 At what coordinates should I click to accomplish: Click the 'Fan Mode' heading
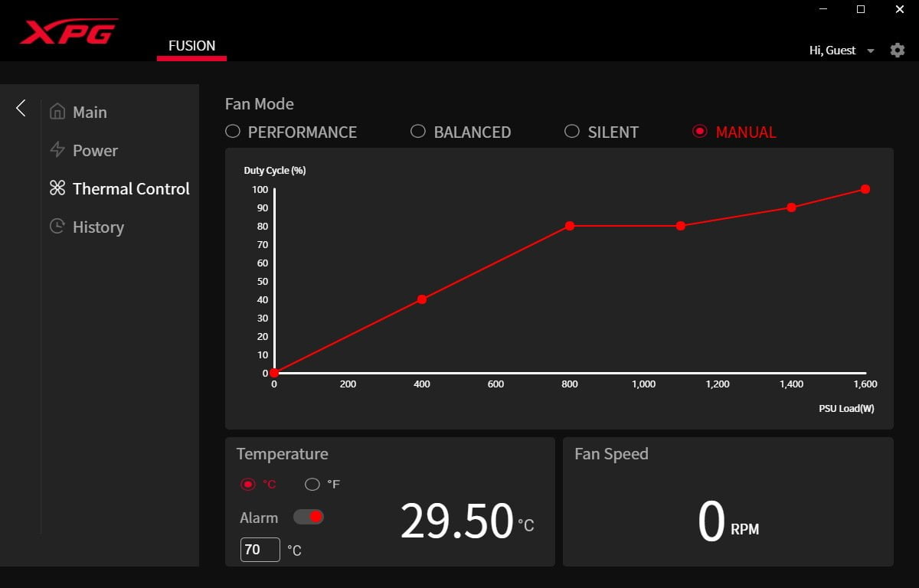260,103
